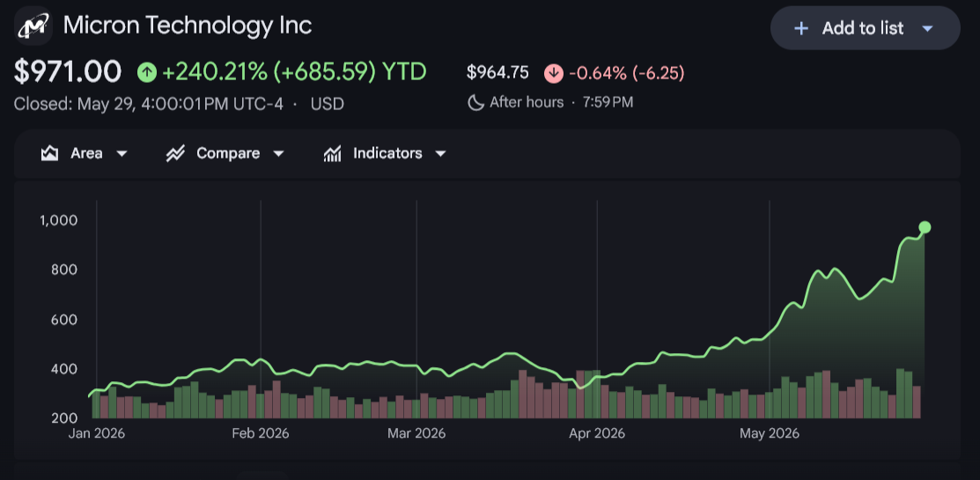Click the Add to list label
This screenshot has height=480, width=980.
863,28
